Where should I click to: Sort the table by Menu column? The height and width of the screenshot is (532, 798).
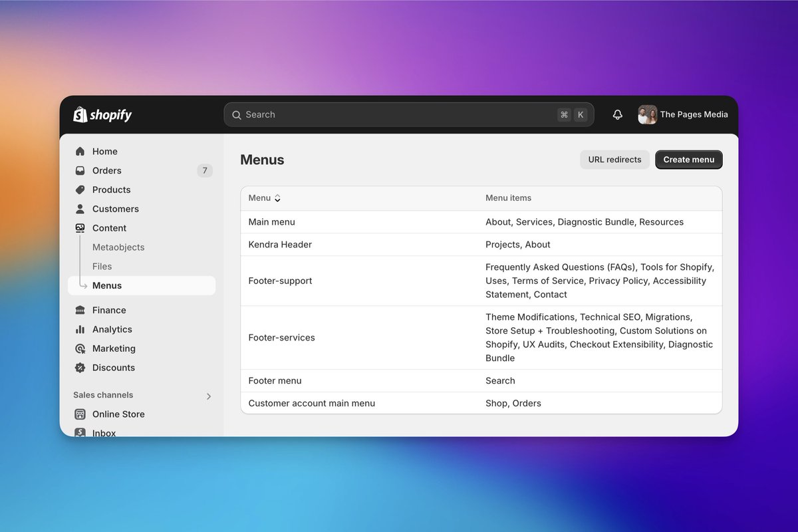264,198
